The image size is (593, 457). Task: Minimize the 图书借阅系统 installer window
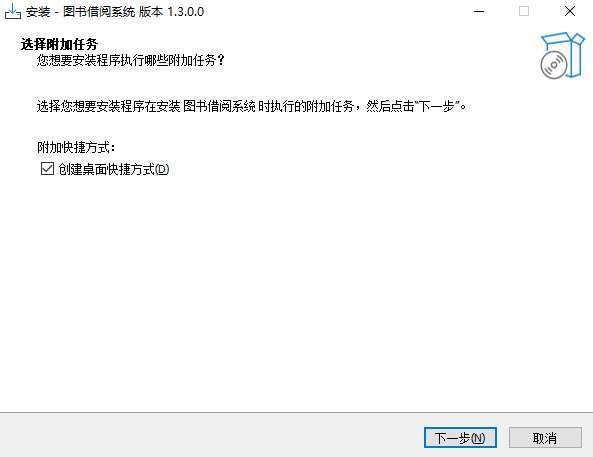(x=479, y=11)
